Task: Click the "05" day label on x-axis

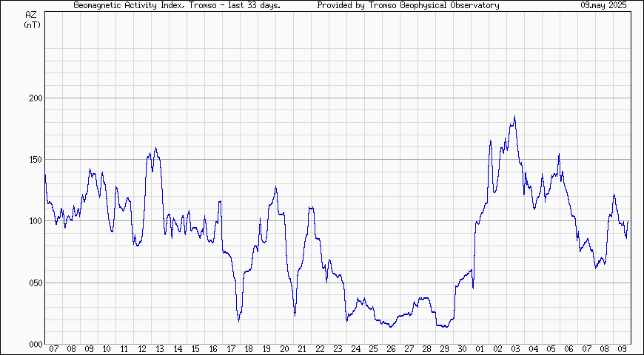Action: [x=551, y=349]
